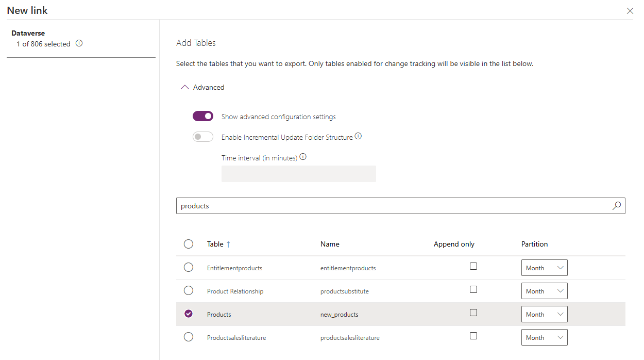
Task: Enable Incremental Update Folder Structure toggle
Action: point(203,137)
